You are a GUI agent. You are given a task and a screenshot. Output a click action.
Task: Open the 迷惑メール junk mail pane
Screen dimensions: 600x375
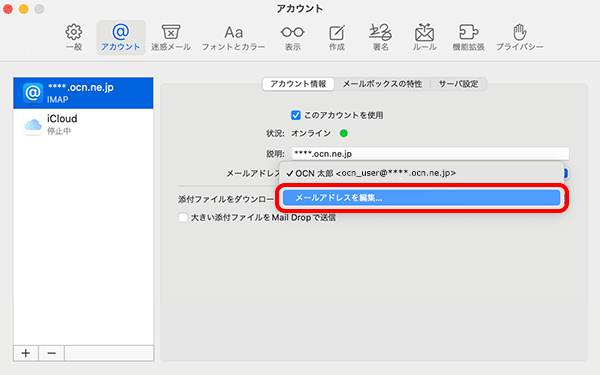tap(171, 38)
